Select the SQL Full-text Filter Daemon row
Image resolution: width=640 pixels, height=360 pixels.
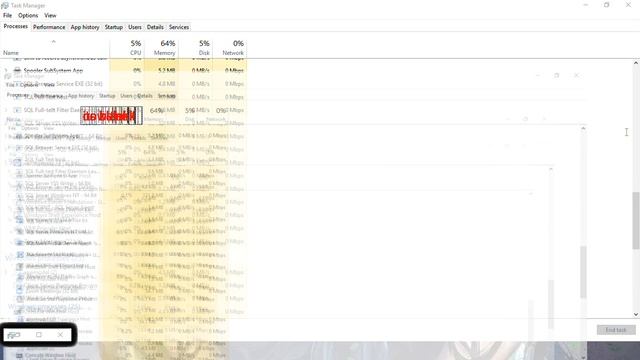click(123, 110)
